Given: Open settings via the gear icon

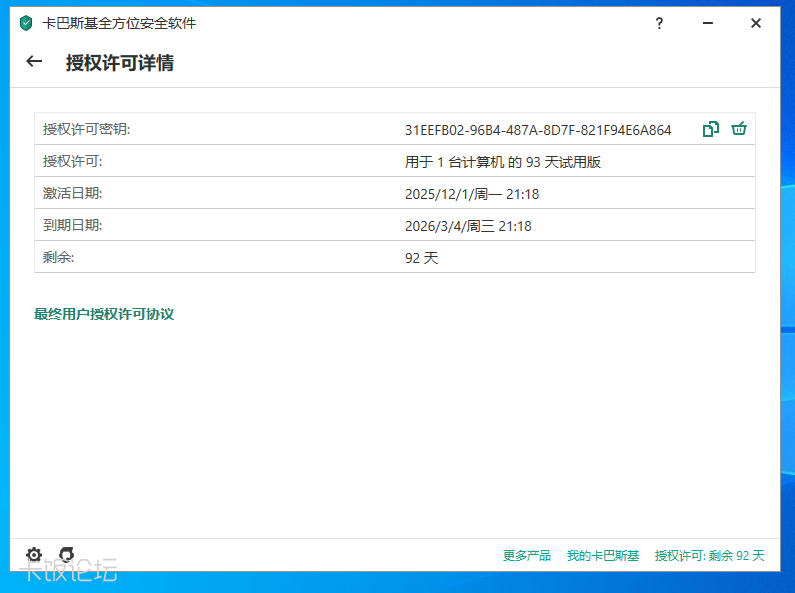Looking at the screenshot, I should 34,555.
